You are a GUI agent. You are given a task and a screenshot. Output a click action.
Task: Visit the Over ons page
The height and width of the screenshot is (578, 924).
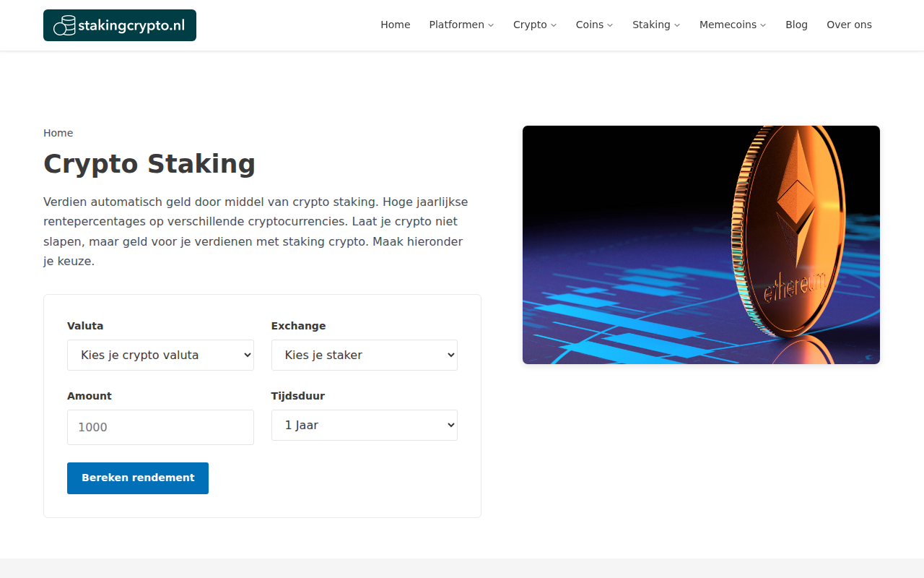click(850, 25)
